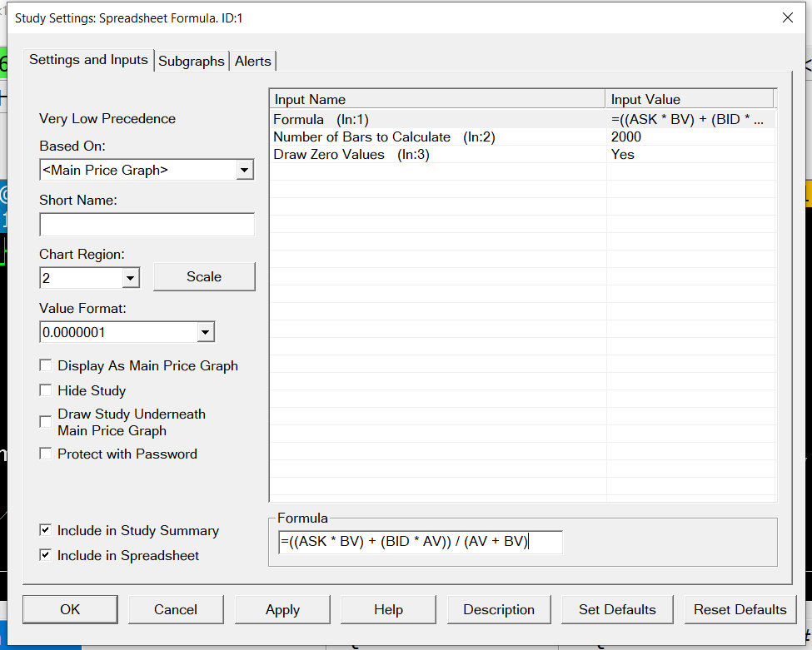Check the Hide Study checkbox
Image resolution: width=812 pixels, height=650 pixels.
pos(46,390)
